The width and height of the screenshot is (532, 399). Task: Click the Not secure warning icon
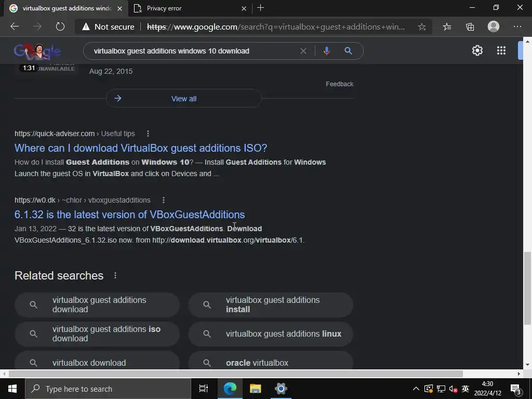pos(86,26)
